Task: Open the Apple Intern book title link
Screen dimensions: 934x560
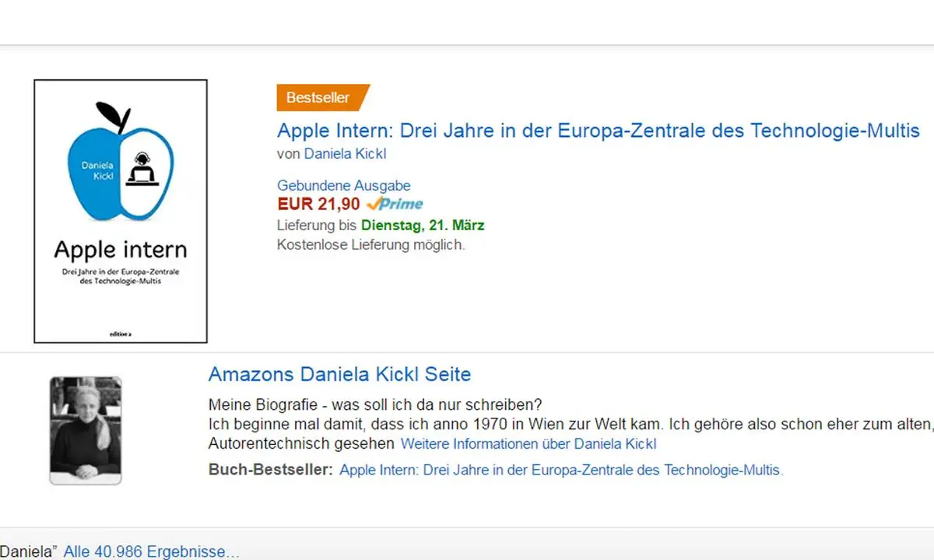Action: [598, 131]
